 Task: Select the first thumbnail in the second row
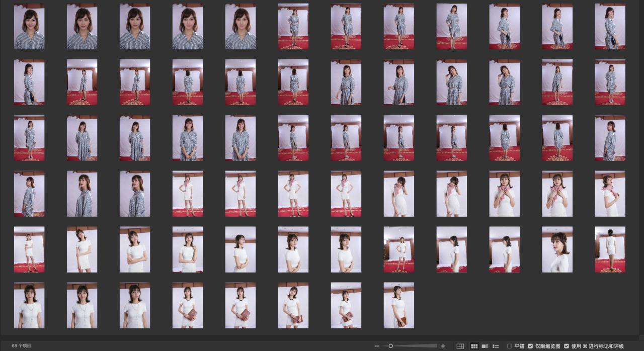tap(29, 82)
